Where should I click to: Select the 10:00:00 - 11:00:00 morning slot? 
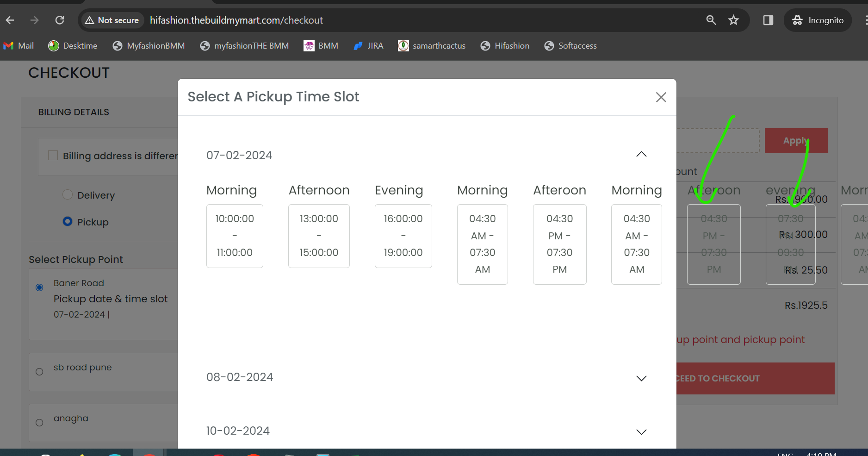(x=235, y=236)
